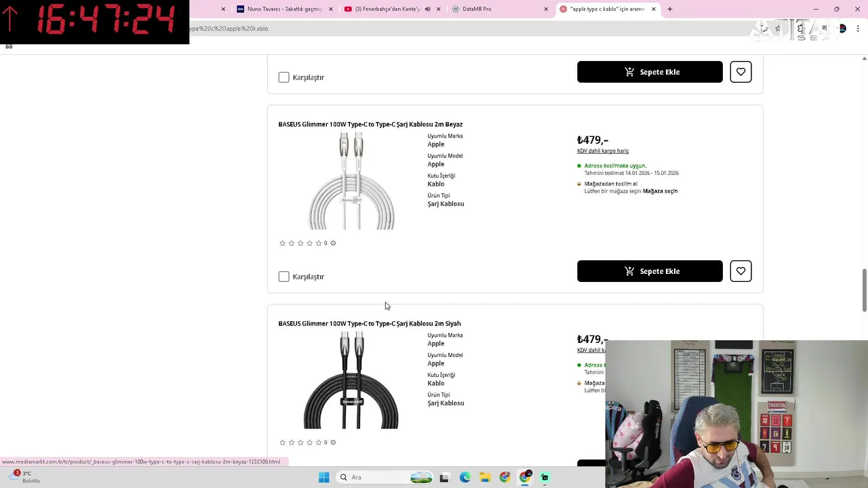Click the top Sepete Ekle button
This screenshot has width=868, height=488.
point(650,72)
